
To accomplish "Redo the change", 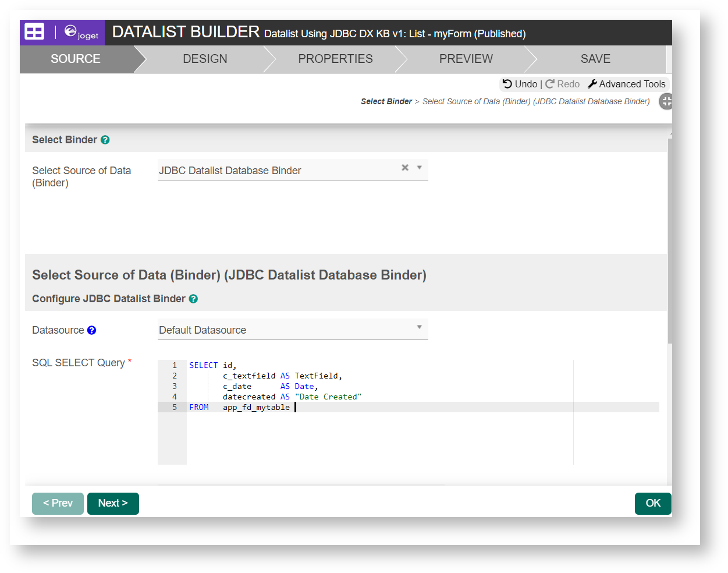I will pos(563,84).
